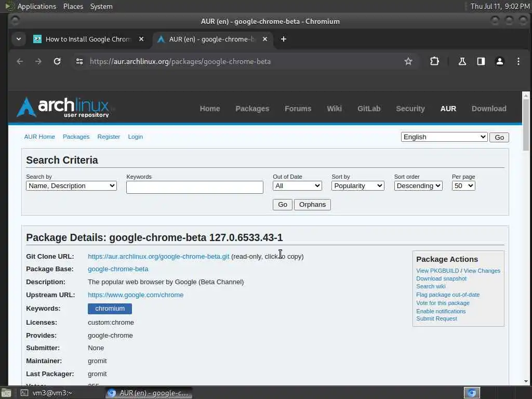Click Go next to language selector
The height and width of the screenshot is (399, 532).
(499, 137)
